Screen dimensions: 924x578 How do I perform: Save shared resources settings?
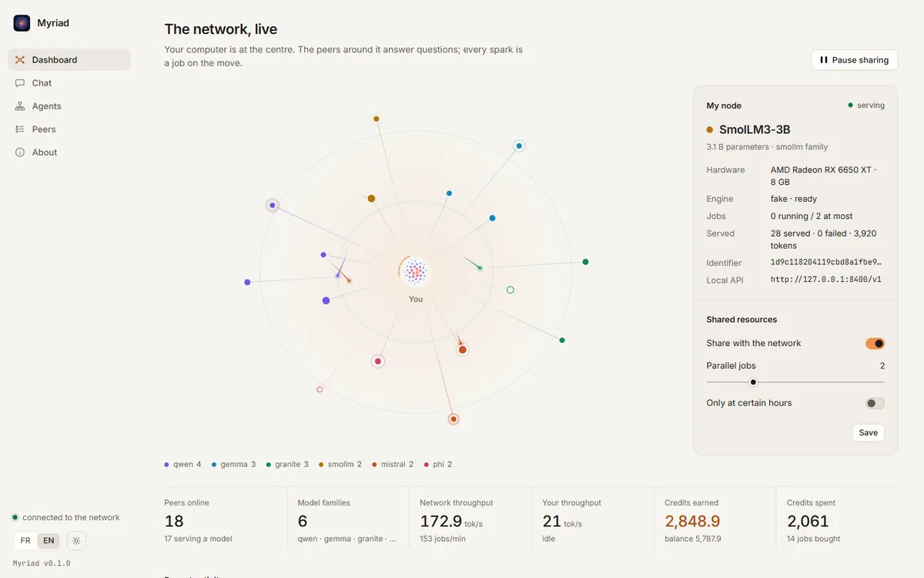pyautogui.click(x=868, y=432)
